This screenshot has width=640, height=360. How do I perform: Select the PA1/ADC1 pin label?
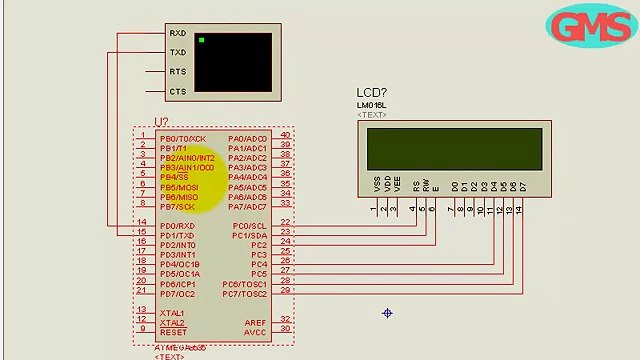[247, 148]
